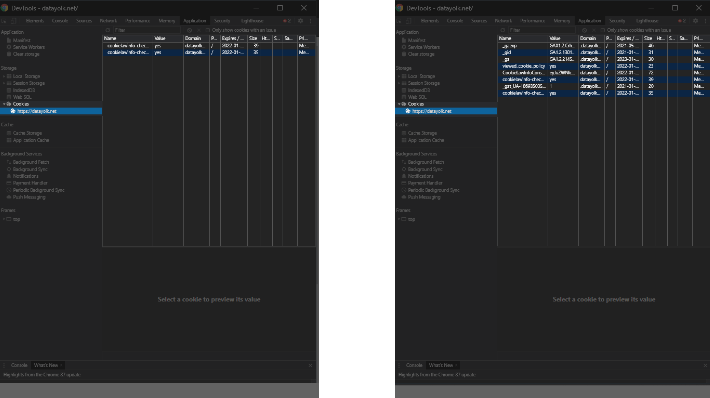Enable 'Only show cookies with an issue' in left window
The image size is (710, 398).
tap(208, 30)
